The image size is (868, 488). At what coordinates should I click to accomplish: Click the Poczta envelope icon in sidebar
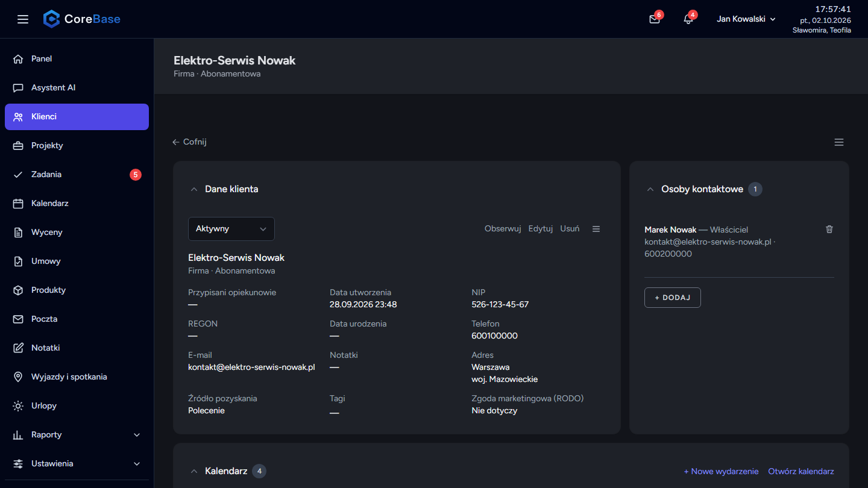click(x=18, y=319)
